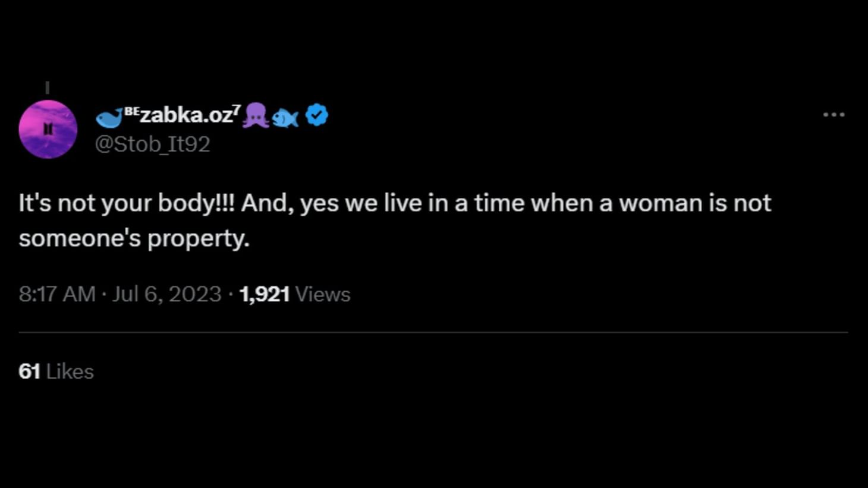This screenshot has width=868, height=488.
Task: Click the words "someone's property." in tweet
Action: click(134, 238)
